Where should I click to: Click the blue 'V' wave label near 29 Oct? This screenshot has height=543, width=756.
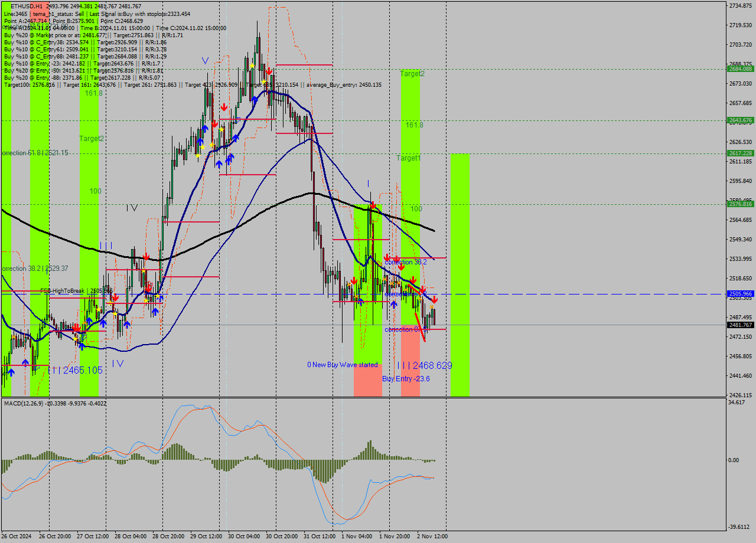205,60
